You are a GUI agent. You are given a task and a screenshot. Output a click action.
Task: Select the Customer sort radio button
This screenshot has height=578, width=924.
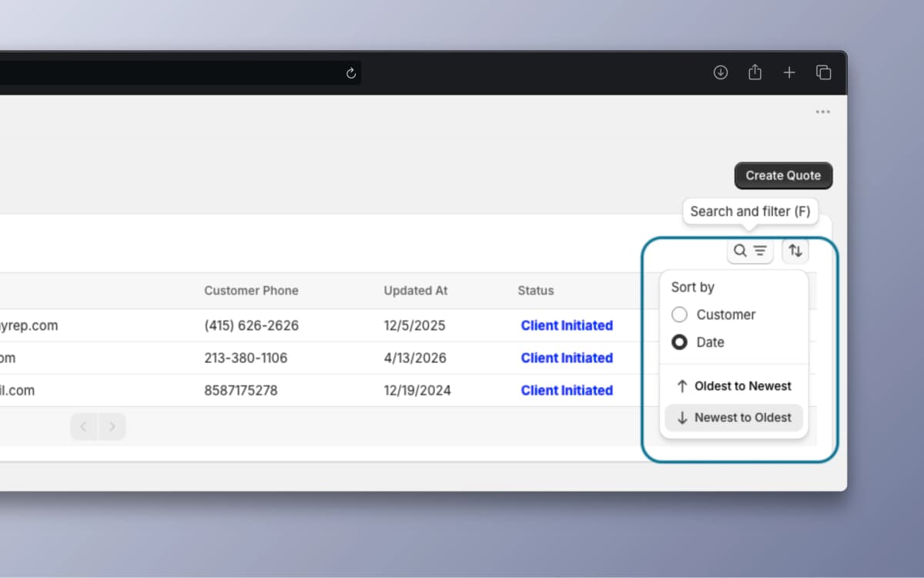pos(679,314)
